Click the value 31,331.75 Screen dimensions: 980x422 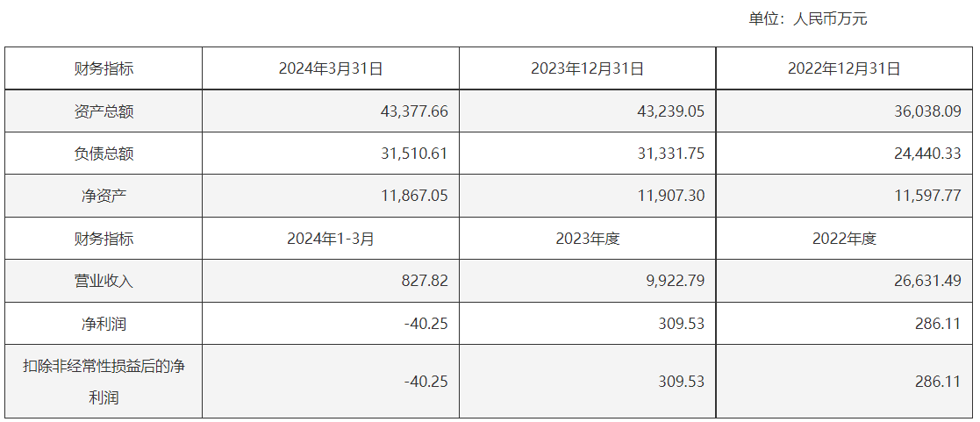click(671, 154)
